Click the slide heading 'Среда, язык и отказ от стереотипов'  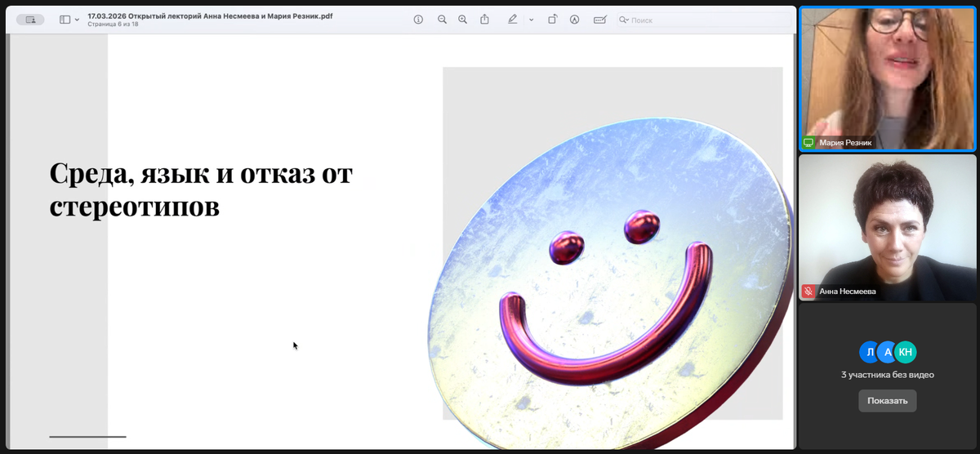coord(201,189)
